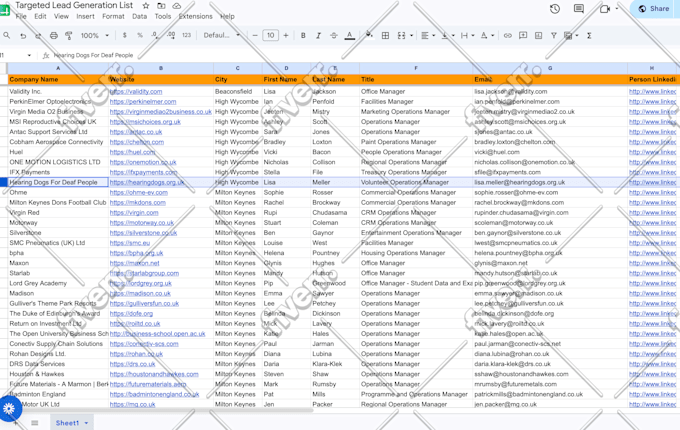680x430 pixels.
Task: Toggle italic formatting
Action: click(318, 36)
